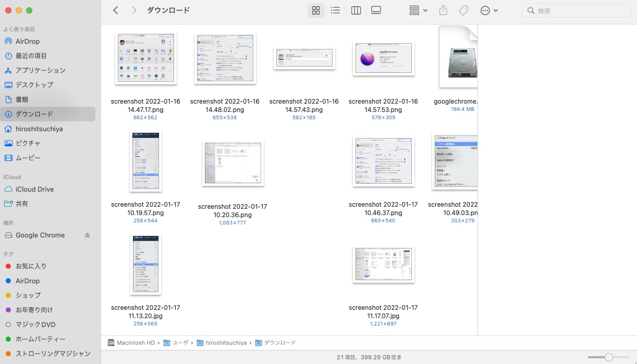Open AirDrop in the sidebar

28,41
